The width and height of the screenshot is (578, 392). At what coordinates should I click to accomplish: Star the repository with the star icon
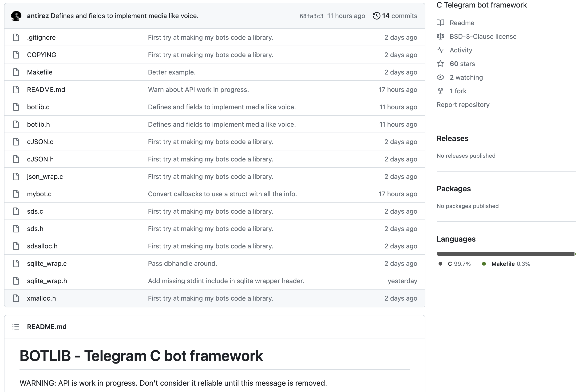[440, 64]
